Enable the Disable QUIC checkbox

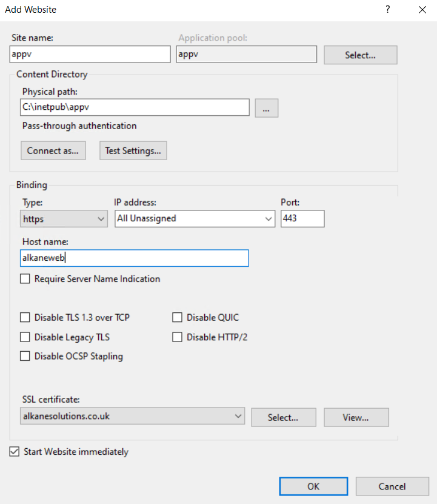click(177, 317)
